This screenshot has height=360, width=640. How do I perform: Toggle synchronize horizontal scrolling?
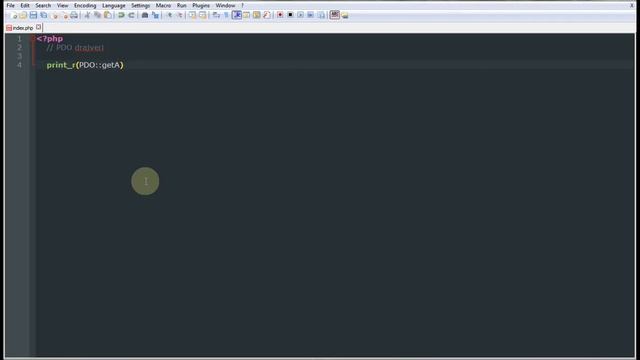tap(202, 16)
